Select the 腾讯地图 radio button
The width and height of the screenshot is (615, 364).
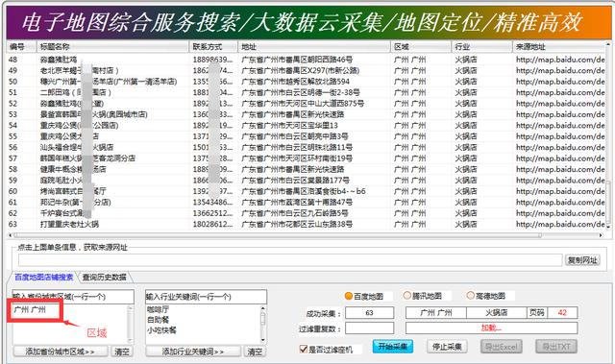407,296
